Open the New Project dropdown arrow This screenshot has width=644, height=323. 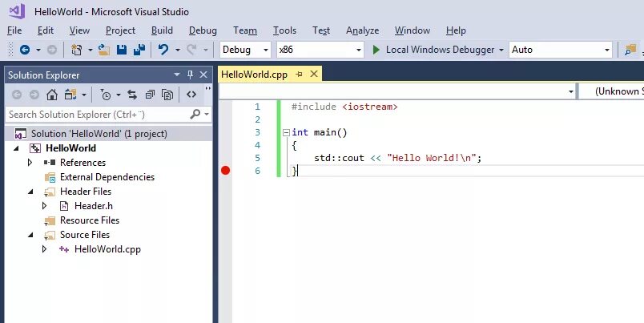90,50
